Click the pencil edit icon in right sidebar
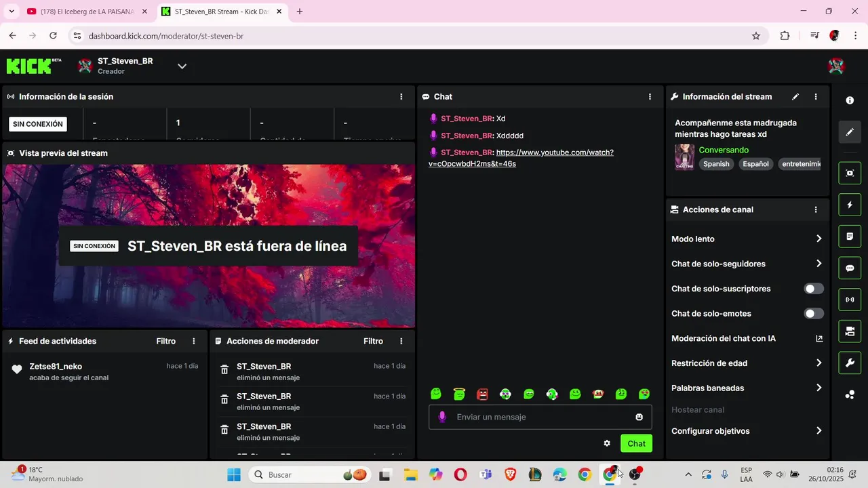 (850, 132)
